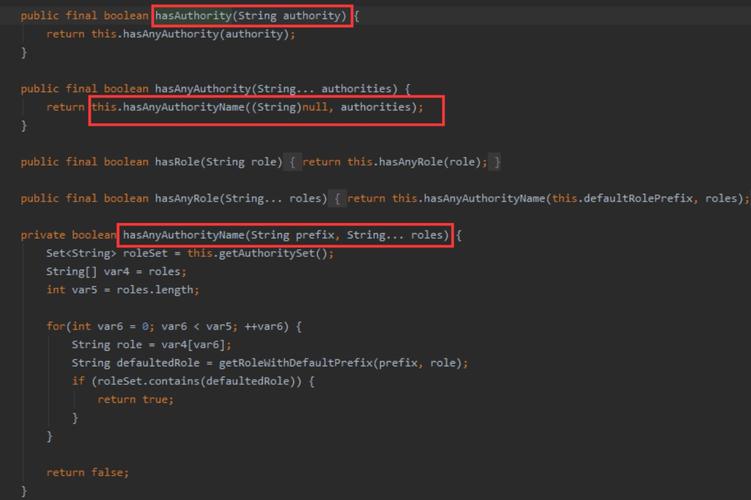Viewport: 751px width, 500px height.
Task: Expand the folded hasRole method closing brace
Action: 497,162
